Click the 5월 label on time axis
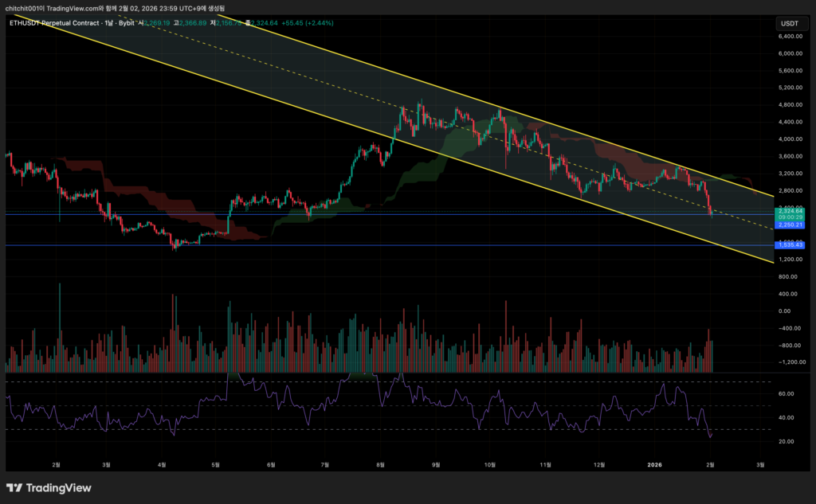This screenshot has width=816, height=504. click(x=216, y=463)
